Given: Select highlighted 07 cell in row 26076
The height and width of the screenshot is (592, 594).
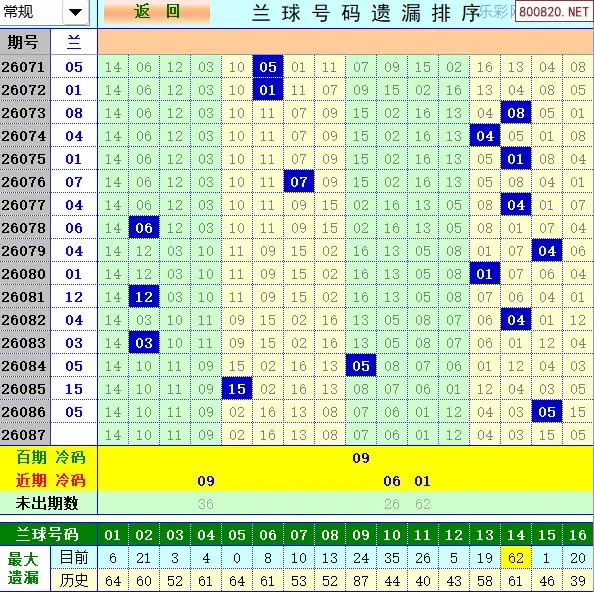Looking at the screenshot, I should click(299, 182).
